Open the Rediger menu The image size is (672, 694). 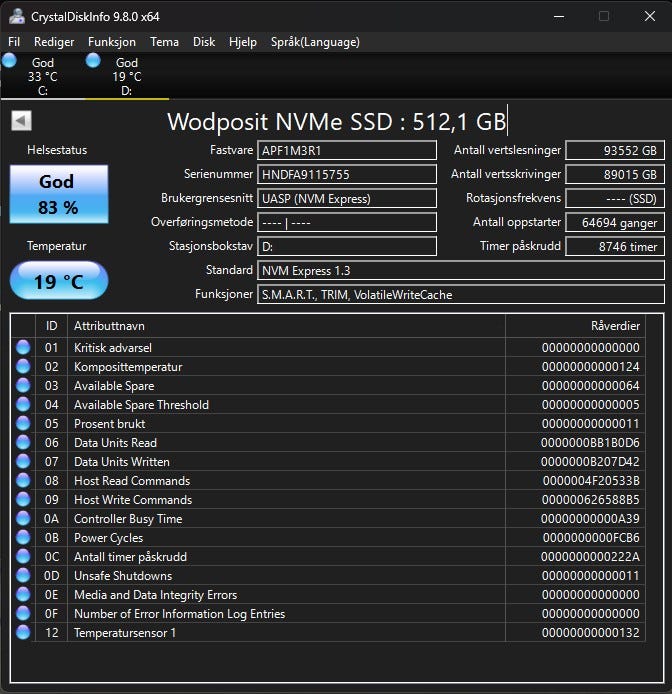click(54, 42)
